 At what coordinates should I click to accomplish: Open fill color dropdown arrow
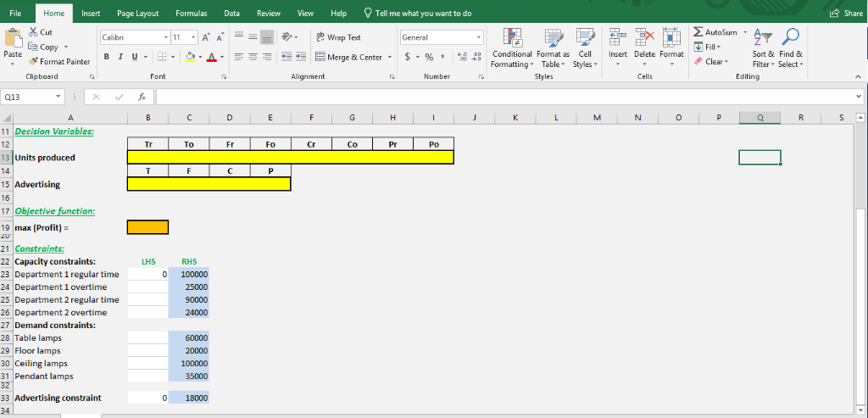pyautogui.click(x=199, y=57)
